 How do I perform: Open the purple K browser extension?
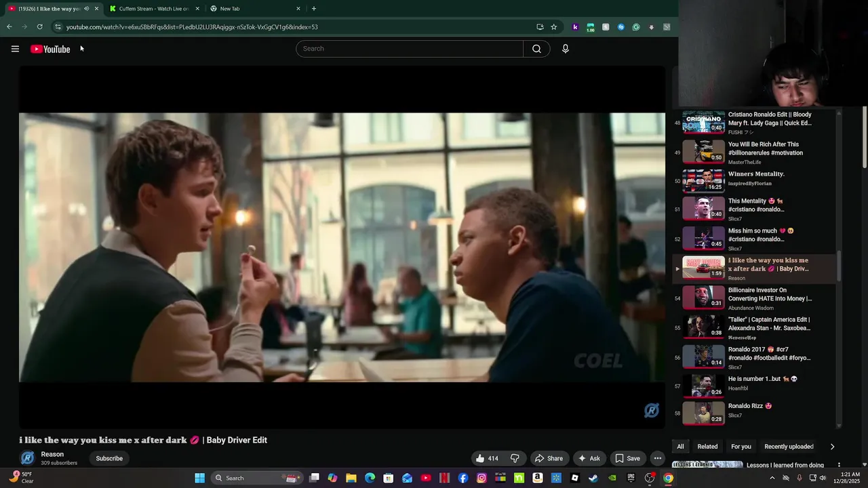pyautogui.click(x=575, y=27)
